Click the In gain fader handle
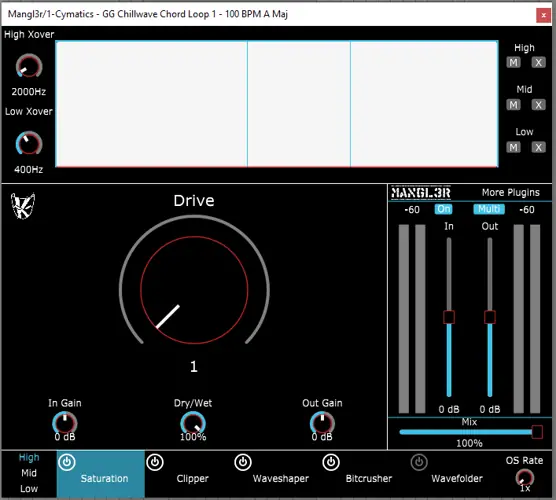Screen dimensions: 556x500 (449, 317)
